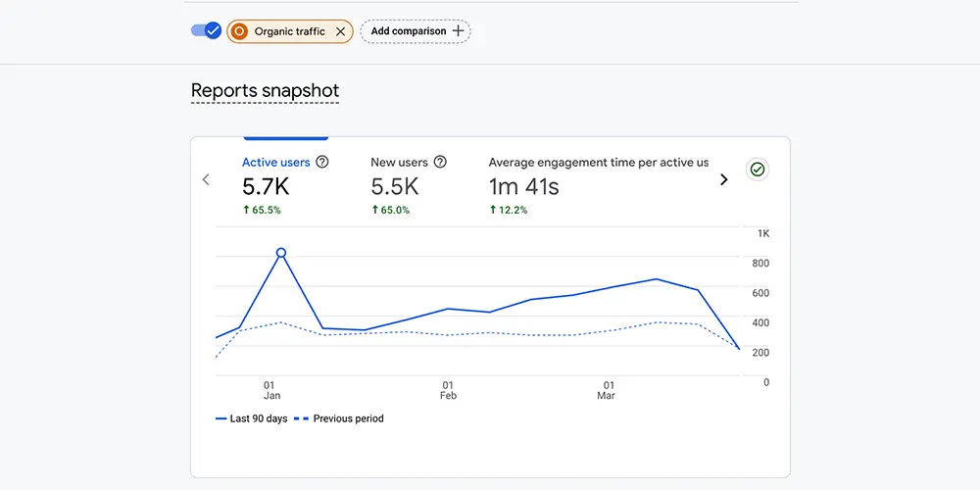Click the help icon beside New users
This screenshot has height=490, width=980.
click(440, 163)
